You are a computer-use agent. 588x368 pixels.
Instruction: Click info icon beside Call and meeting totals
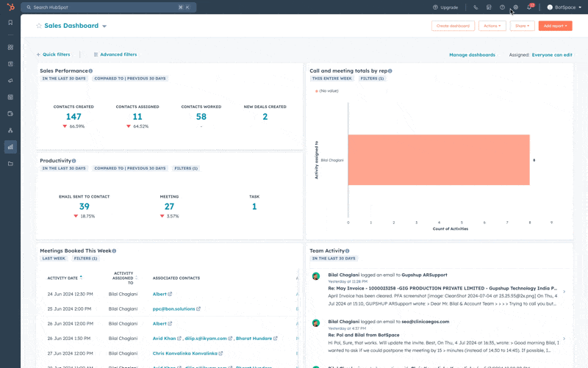click(390, 71)
